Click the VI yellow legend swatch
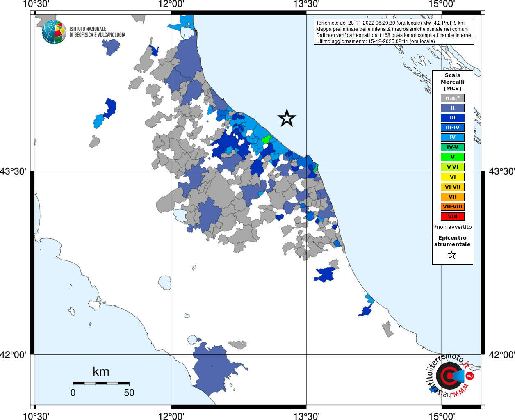The image size is (515, 420). (453, 177)
